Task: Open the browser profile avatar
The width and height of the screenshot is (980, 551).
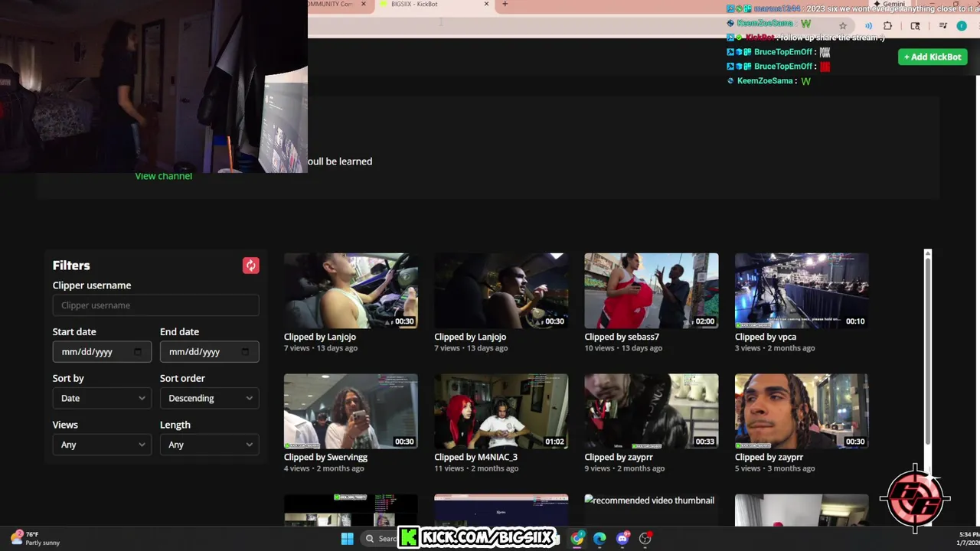Action: point(962,26)
